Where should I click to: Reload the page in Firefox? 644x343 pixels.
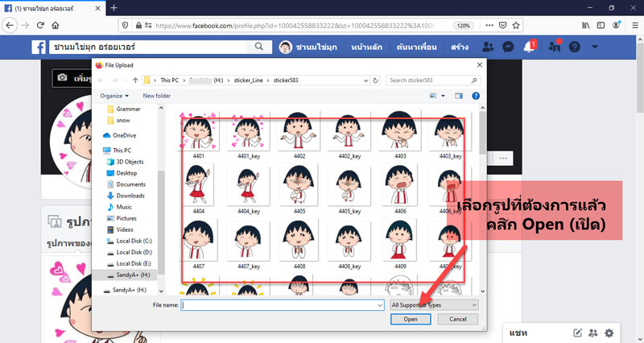pyautogui.click(x=40, y=26)
